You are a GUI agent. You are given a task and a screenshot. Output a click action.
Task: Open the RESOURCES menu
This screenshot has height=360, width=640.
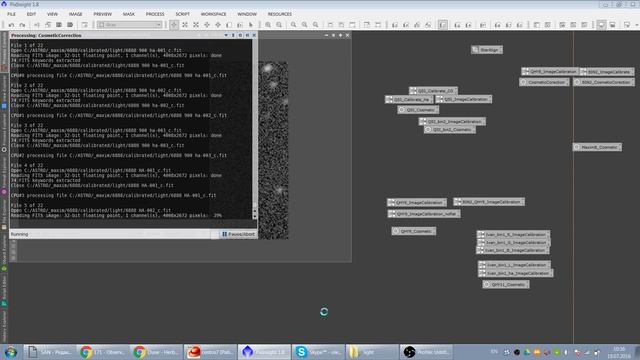pos(280,14)
